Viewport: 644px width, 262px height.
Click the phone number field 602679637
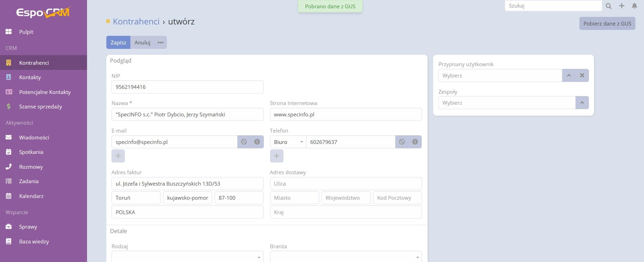pyautogui.click(x=351, y=142)
